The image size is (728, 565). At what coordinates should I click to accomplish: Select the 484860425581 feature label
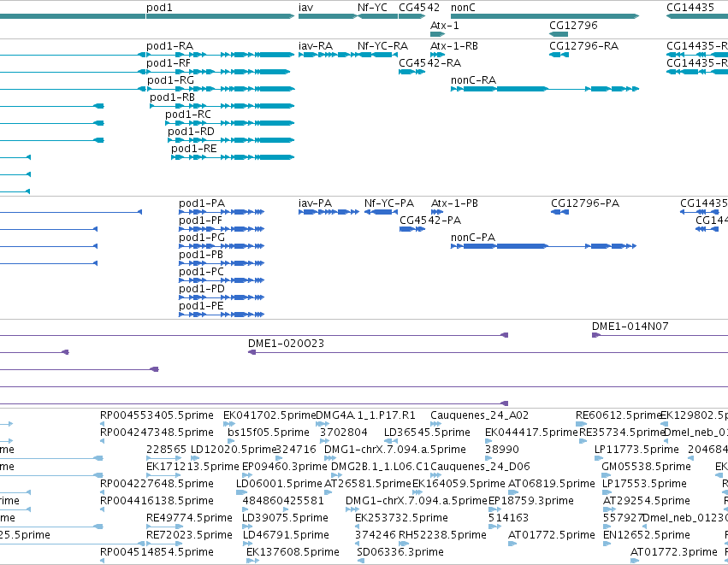pyautogui.click(x=283, y=501)
